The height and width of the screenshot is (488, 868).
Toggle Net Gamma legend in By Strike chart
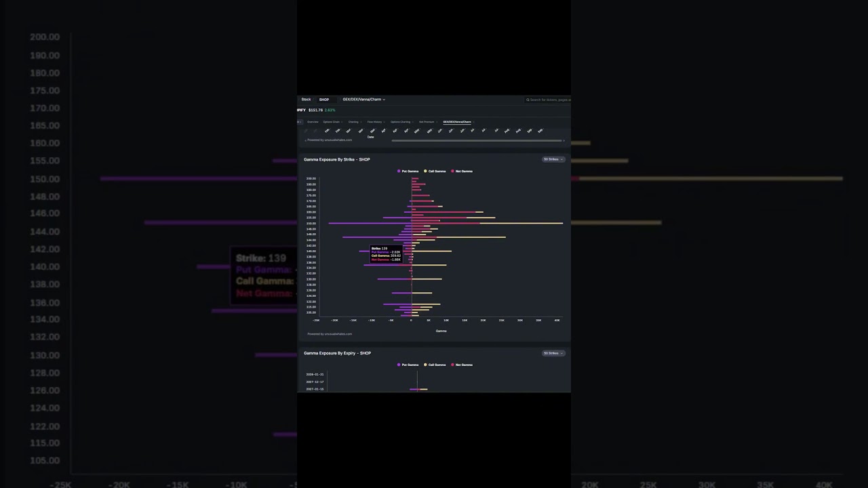point(462,171)
